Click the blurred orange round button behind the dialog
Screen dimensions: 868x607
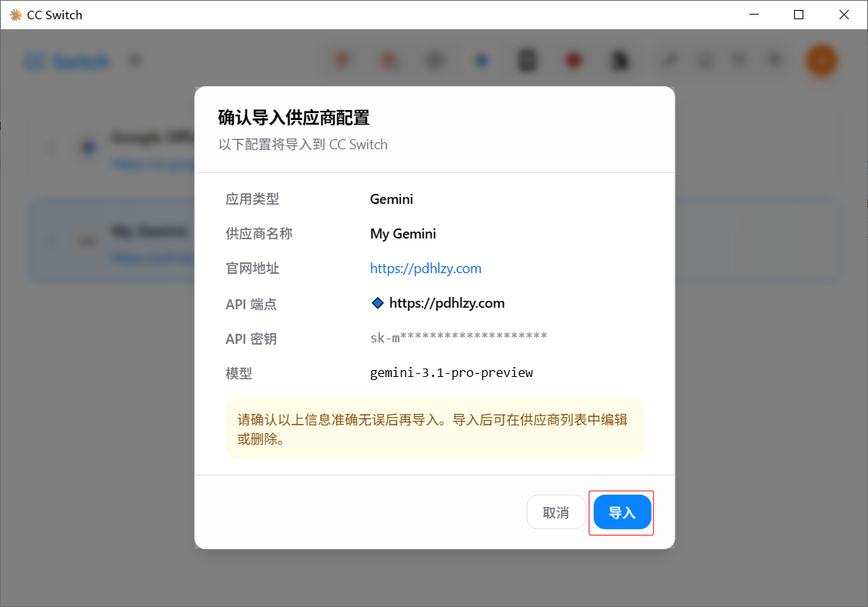pos(821,60)
